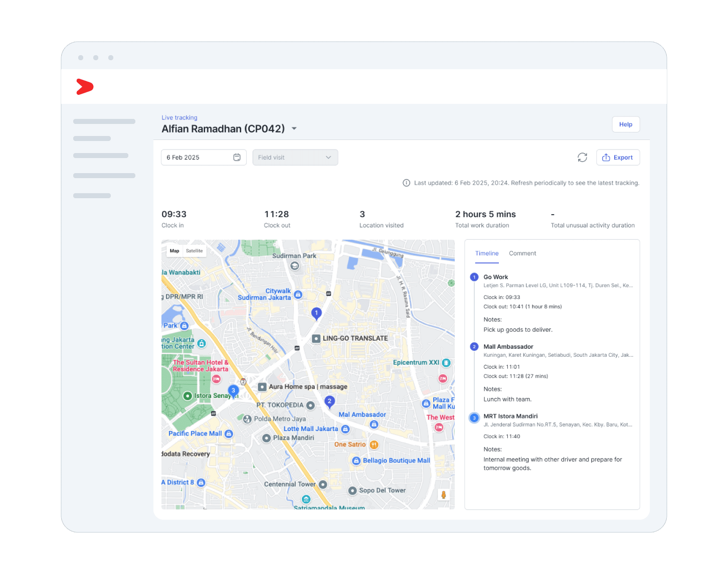Click map pin number 2 near Mal Ambasador

coord(329,401)
